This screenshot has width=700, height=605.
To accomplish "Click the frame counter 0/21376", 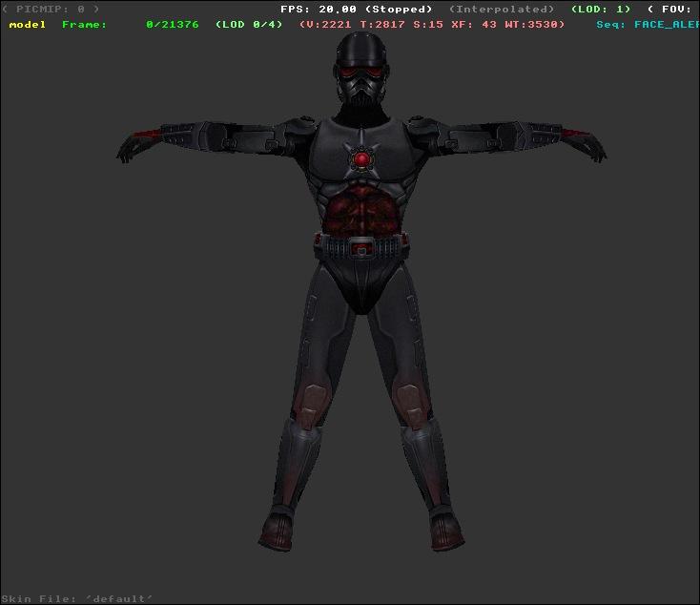I will (x=173, y=25).
